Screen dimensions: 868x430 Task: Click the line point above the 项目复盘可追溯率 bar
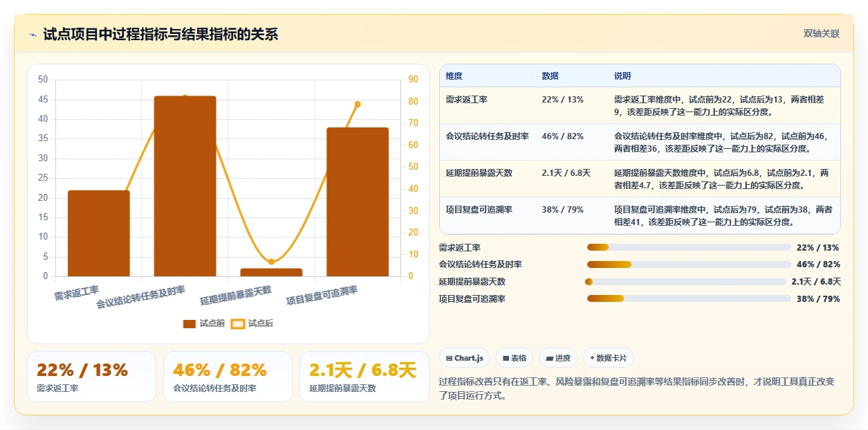click(358, 104)
